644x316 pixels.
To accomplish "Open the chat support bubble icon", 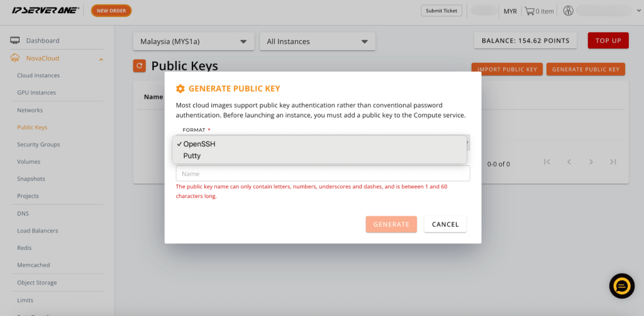I will point(622,286).
